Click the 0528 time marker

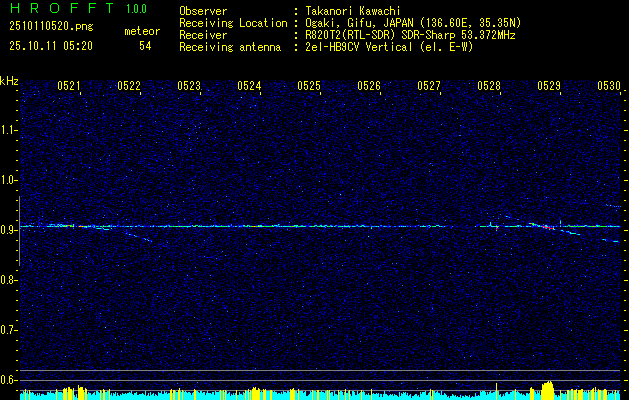pos(489,85)
